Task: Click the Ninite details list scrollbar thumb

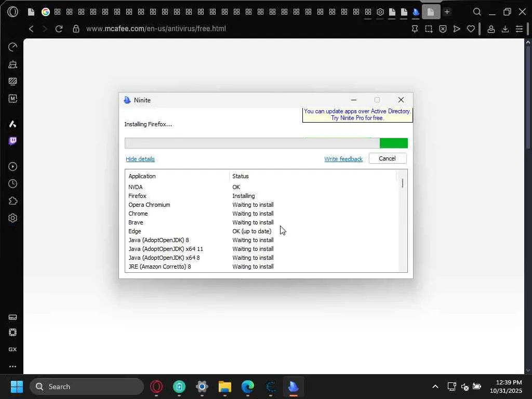Action: [403, 183]
